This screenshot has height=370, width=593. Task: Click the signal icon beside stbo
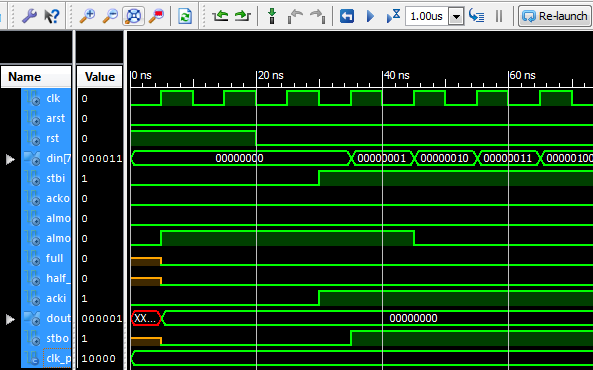(33, 338)
